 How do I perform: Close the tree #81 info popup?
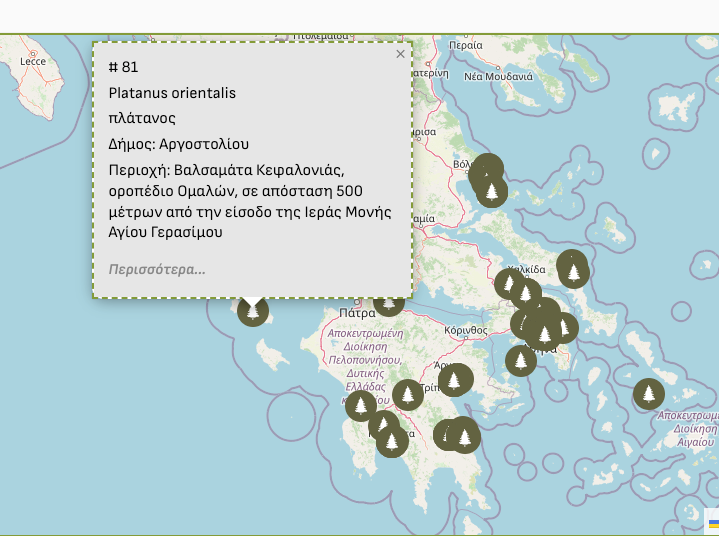point(400,54)
